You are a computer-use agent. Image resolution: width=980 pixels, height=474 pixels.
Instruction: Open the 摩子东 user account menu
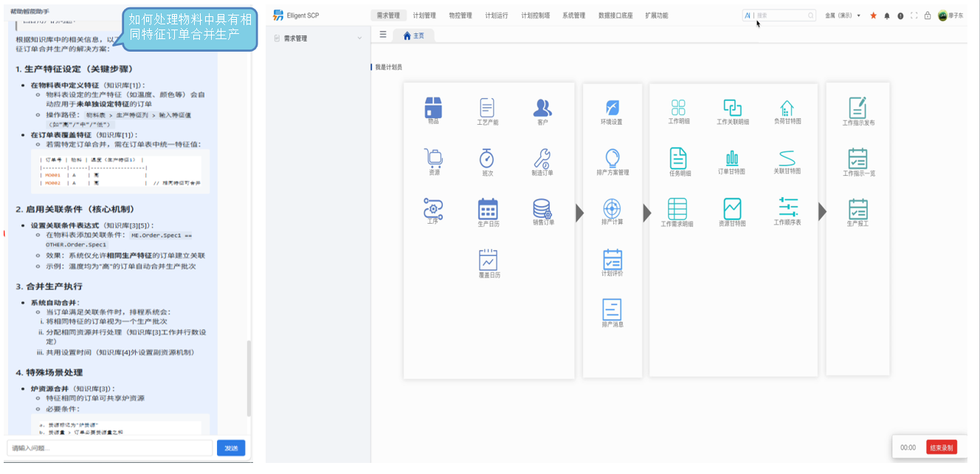point(952,16)
